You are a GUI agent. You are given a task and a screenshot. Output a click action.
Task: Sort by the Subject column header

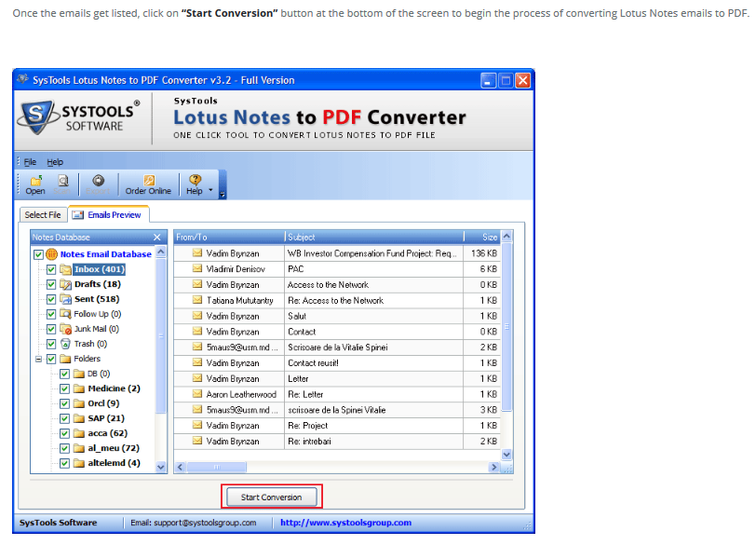374,237
